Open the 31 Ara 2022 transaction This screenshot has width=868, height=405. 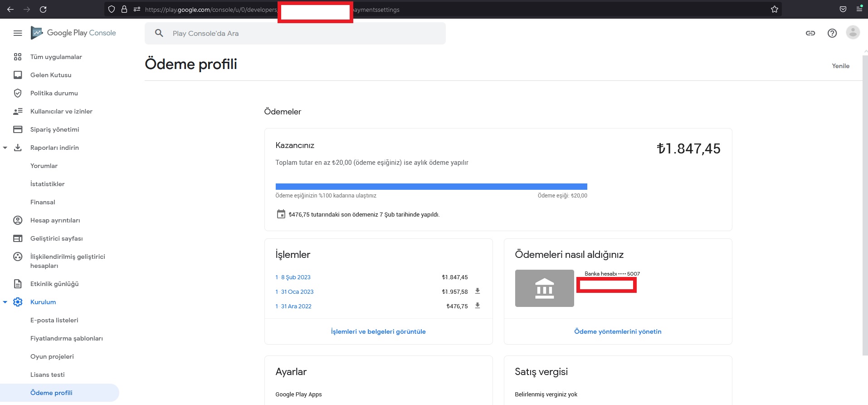(x=293, y=306)
